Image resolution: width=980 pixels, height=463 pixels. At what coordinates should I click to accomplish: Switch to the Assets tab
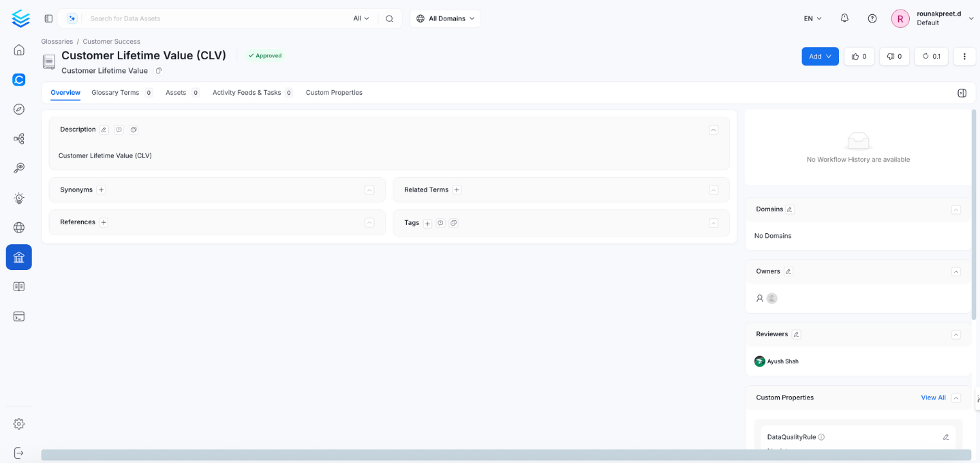(182, 93)
